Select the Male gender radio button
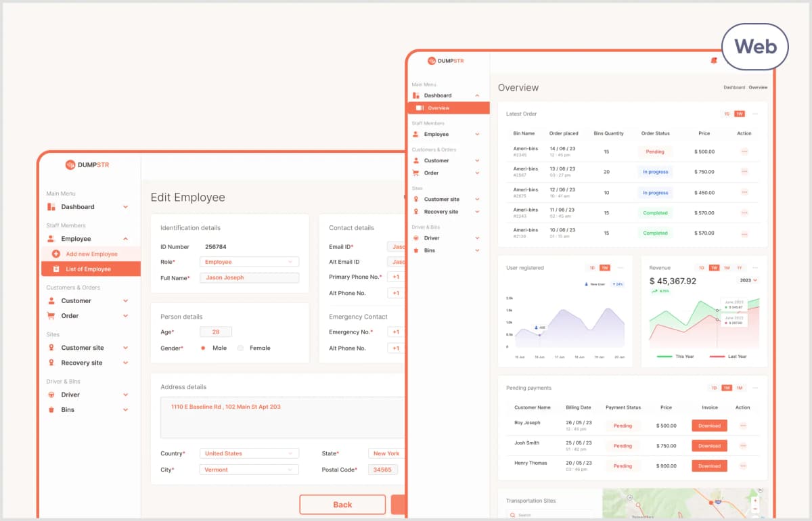The height and width of the screenshot is (521, 812). [203, 348]
